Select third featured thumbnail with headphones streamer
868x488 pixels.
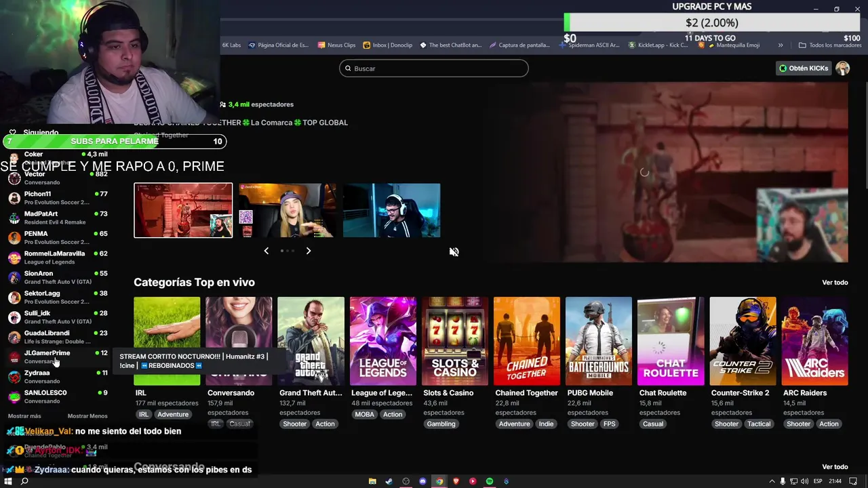click(x=391, y=211)
